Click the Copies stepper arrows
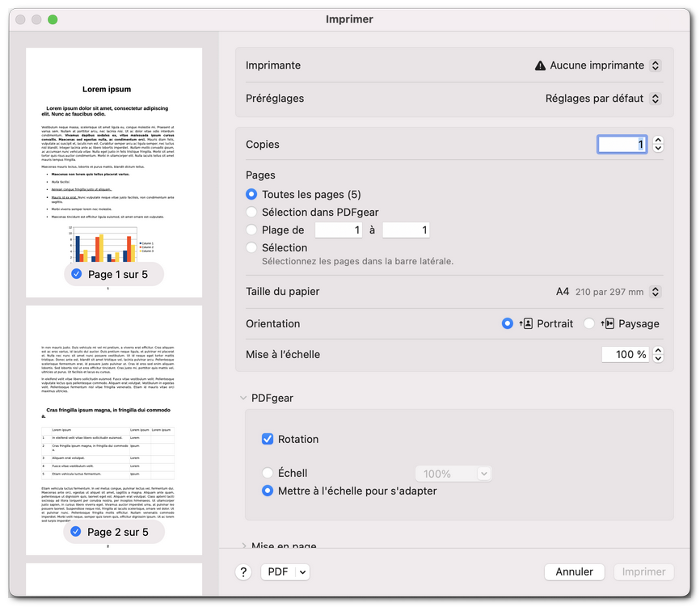Screen dimensions: 700x607 tap(658, 145)
